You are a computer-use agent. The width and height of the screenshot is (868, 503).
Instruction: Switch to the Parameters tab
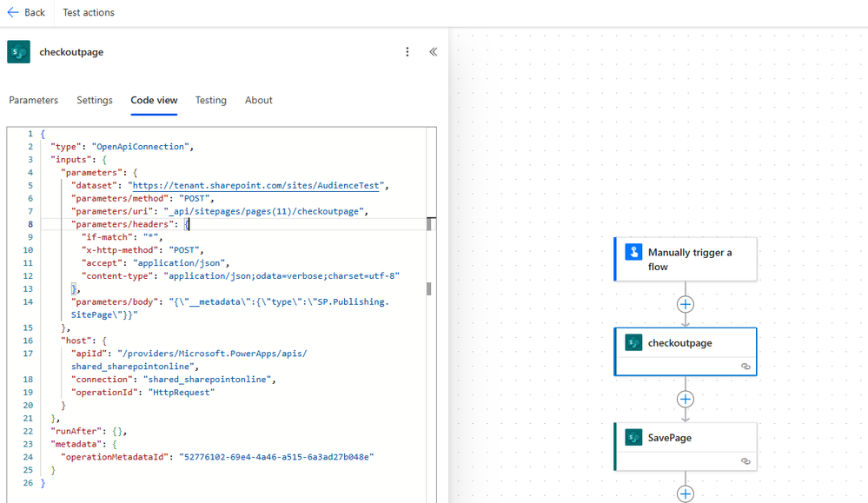click(x=34, y=101)
